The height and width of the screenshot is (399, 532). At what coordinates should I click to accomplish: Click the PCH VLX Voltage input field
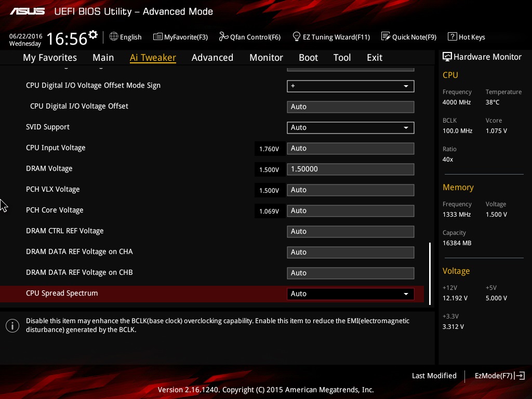(x=351, y=190)
